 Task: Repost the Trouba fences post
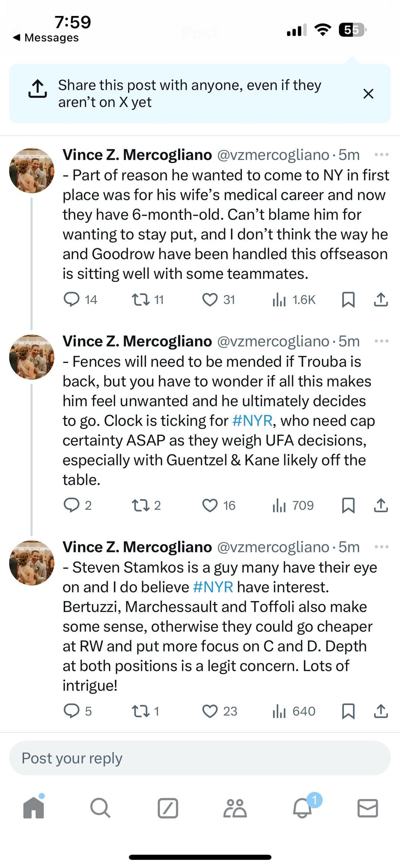point(141,505)
